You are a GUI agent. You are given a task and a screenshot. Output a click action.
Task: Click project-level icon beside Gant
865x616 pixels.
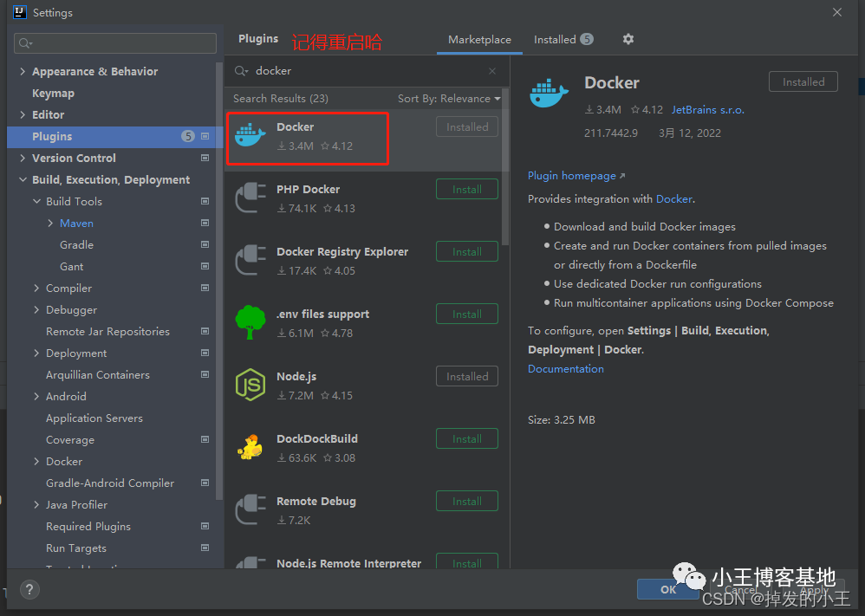pyautogui.click(x=205, y=266)
